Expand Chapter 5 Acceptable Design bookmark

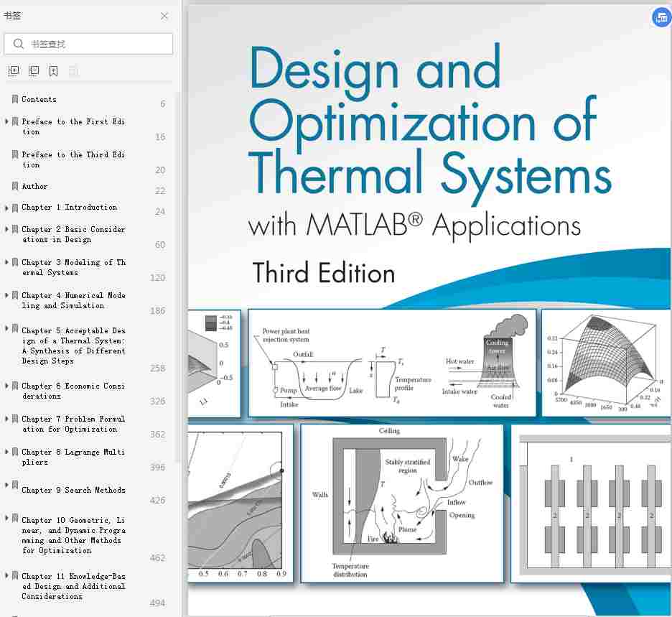tap(6, 328)
